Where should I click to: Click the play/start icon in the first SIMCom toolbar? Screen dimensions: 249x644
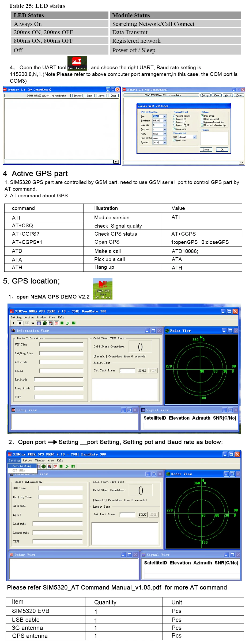click(14, 323)
